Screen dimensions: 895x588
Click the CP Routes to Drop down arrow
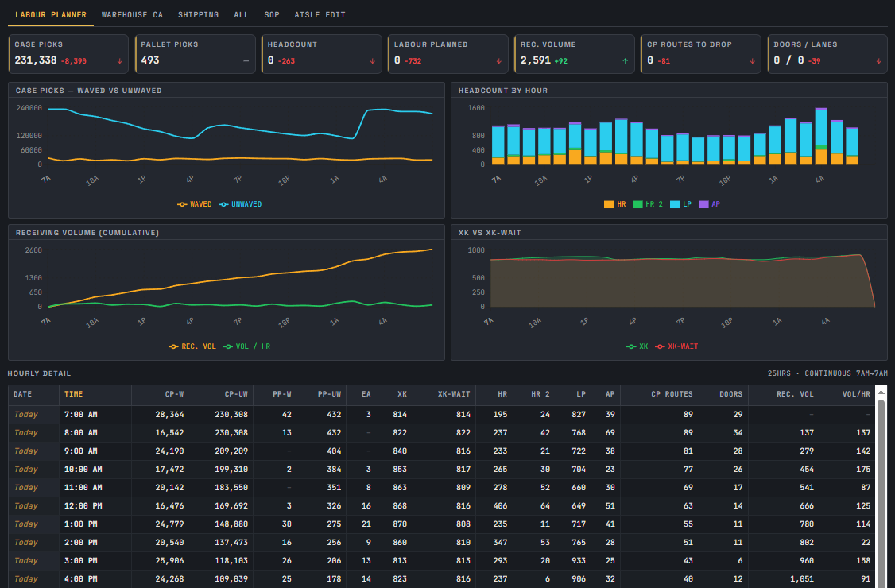click(752, 61)
